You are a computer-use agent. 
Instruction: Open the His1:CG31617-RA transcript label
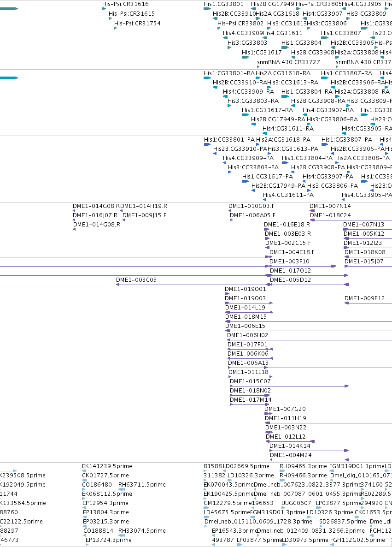[268, 110]
